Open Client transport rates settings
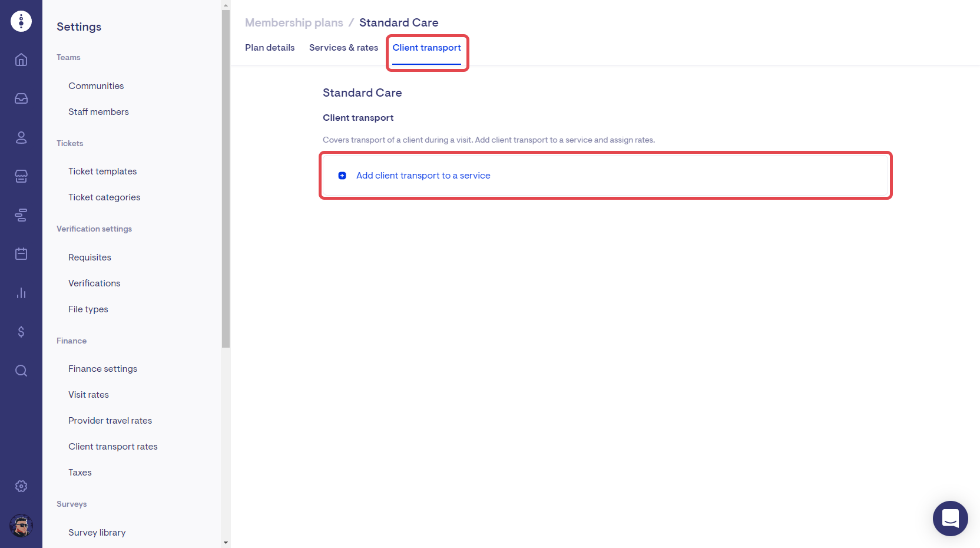 113,447
